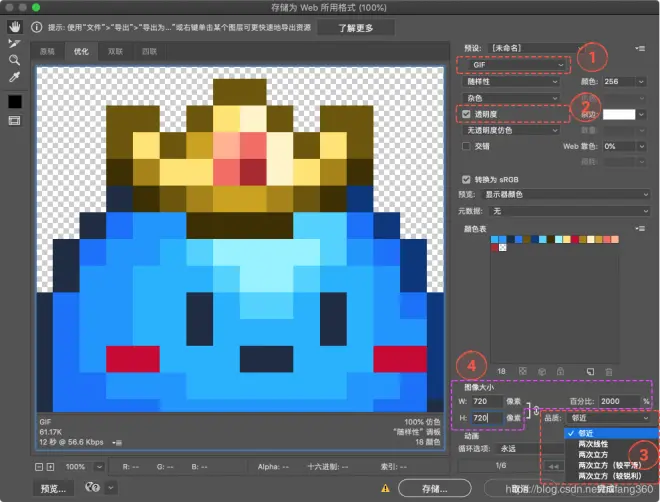The image size is (660, 502).
Task: Switch to the 原稿 tab
Action: [x=47, y=51]
